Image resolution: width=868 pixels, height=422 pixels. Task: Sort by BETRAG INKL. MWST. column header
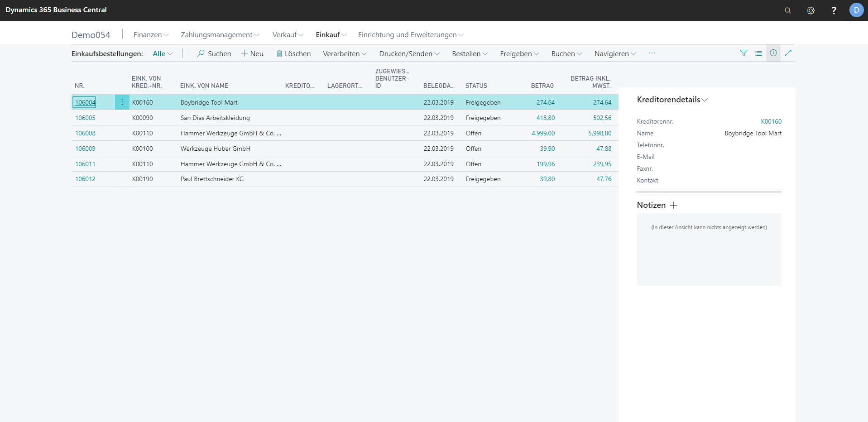[590, 82]
